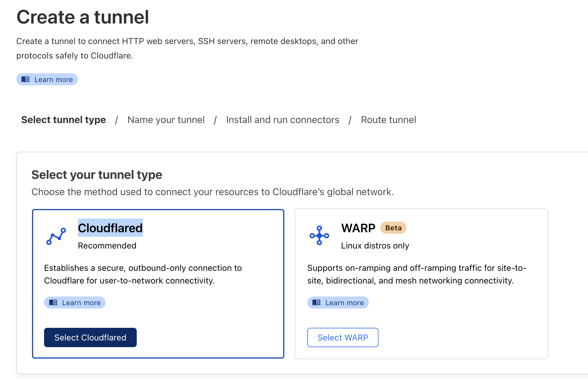Click the Select your tunnel type heading

click(97, 175)
